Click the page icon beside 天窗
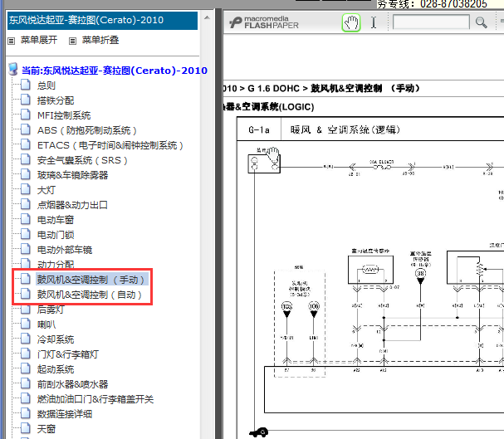Screen dimensions: 504x439 click(26, 428)
